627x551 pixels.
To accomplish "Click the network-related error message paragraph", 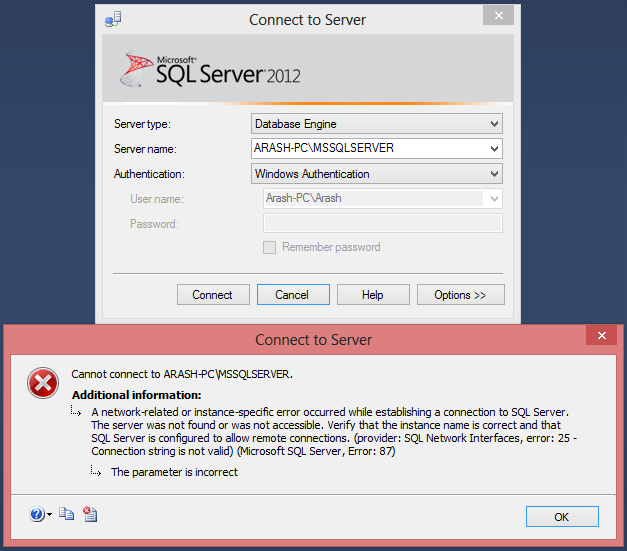I will pyautogui.click(x=334, y=432).
